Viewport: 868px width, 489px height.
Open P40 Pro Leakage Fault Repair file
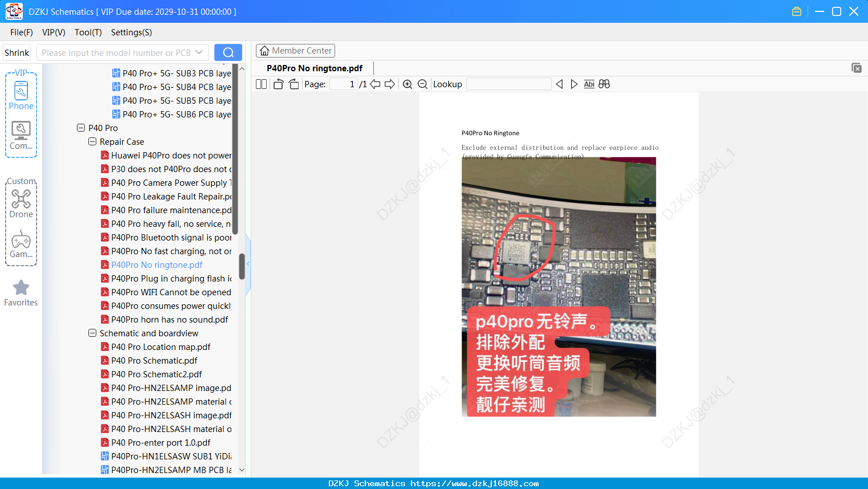(x=171, y=196)
